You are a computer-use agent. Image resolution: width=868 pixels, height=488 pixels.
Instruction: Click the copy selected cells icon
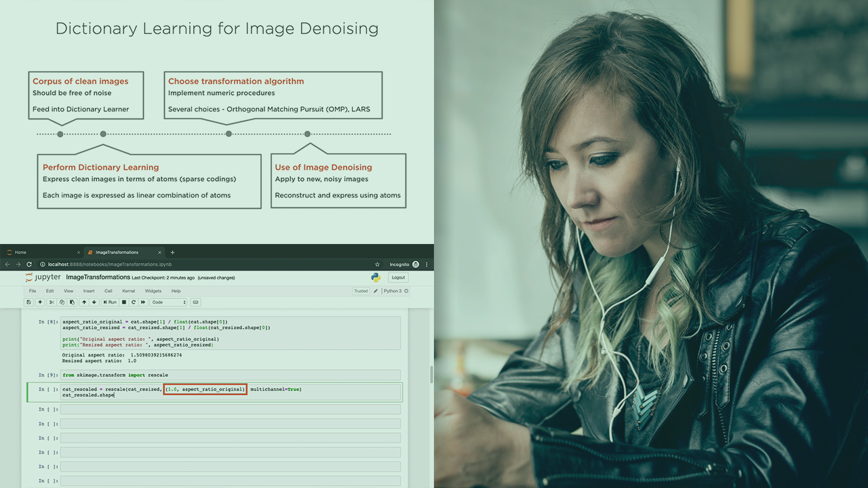[62, 302]
